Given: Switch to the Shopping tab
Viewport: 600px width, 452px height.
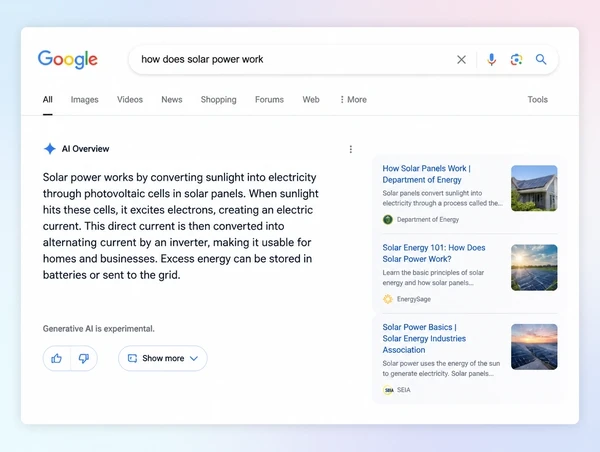Looking at the screenshot, I should (218, 100).
